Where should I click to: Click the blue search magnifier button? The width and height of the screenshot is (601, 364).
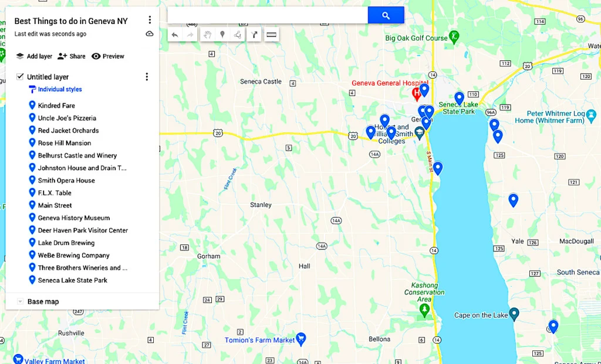(386, 15)
